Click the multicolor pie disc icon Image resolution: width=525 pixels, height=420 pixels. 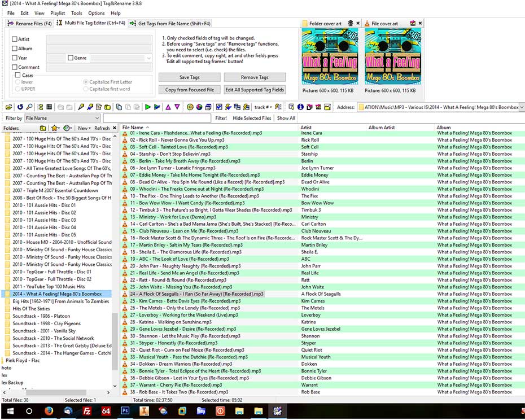click(199, 107)
